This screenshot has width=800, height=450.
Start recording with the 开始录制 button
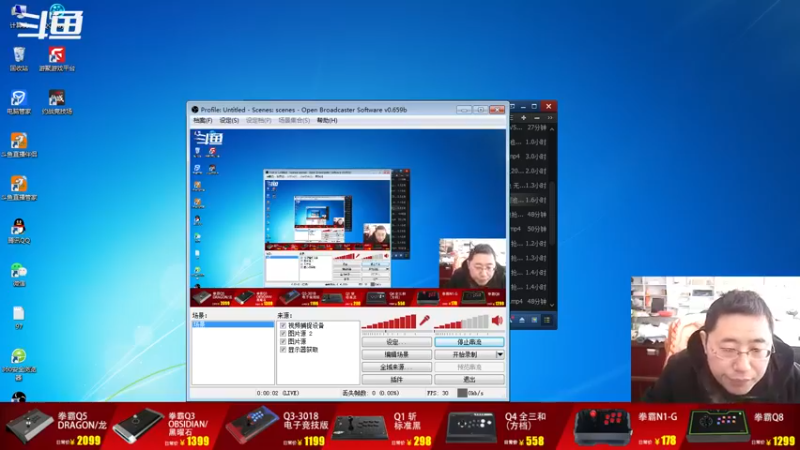click(465, 355)
